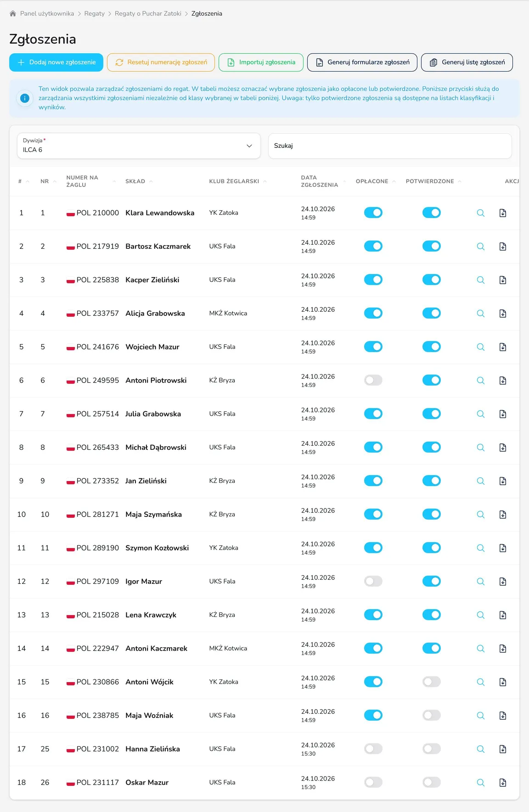View Antoni Piotrowski entry details
This screenshot has width=529, height=812.
click(481, 381)
